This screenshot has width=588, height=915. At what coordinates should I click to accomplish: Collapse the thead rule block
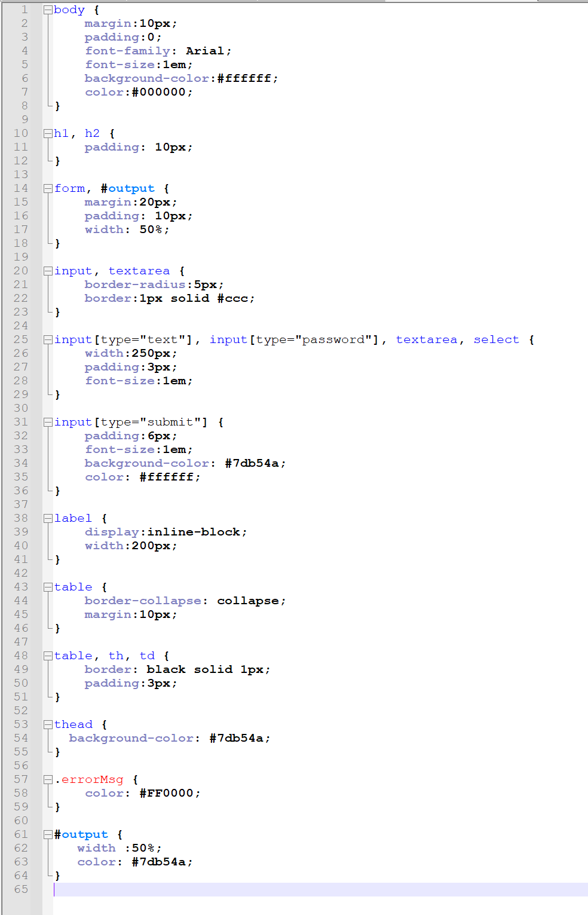[48, 724]
